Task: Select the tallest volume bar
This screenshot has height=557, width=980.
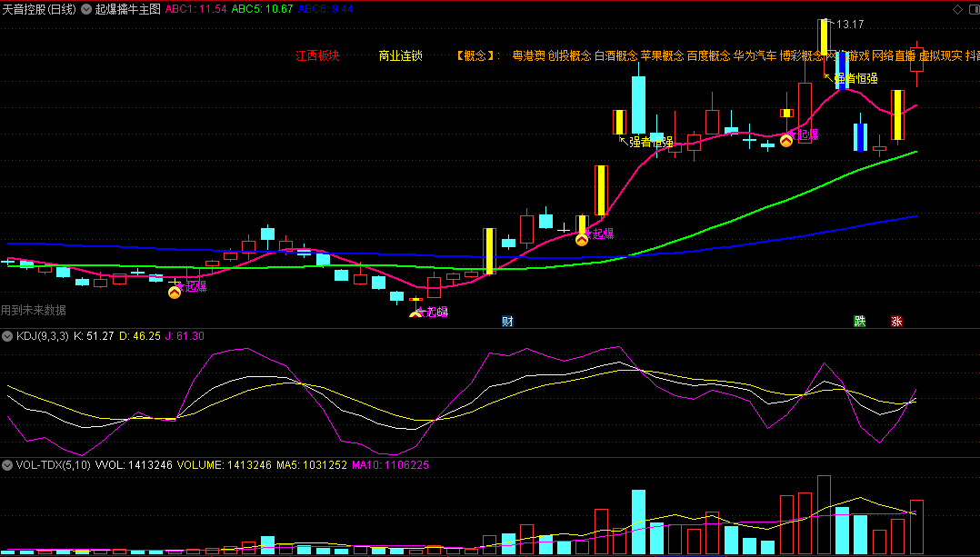Action: tap(824, 515)
